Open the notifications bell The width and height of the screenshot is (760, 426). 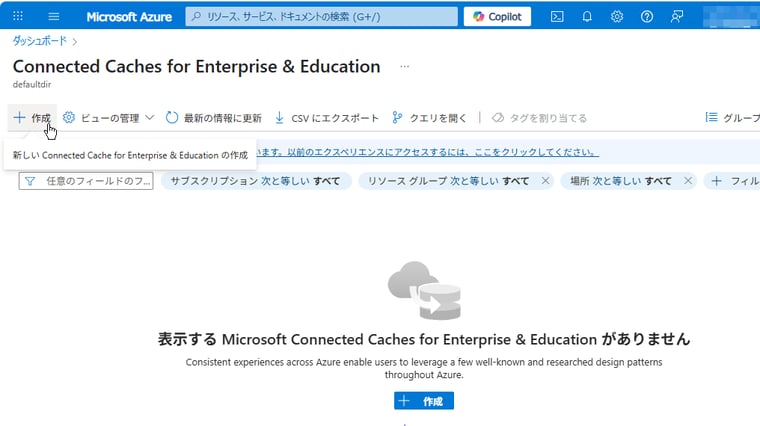[587, 16]
